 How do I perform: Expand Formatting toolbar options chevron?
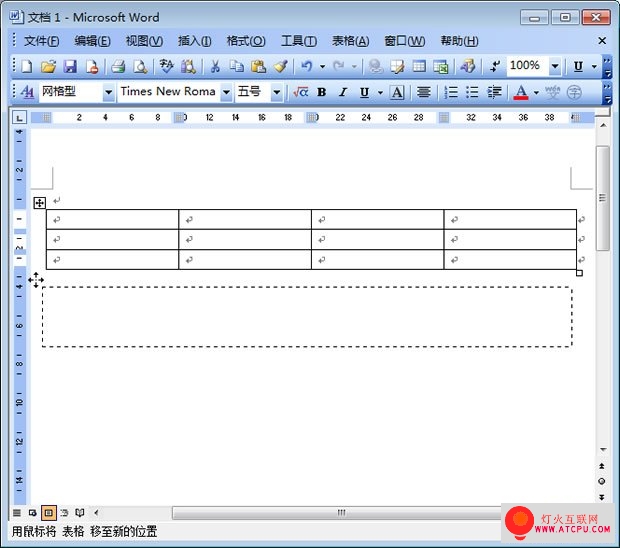tap(607, 93)
